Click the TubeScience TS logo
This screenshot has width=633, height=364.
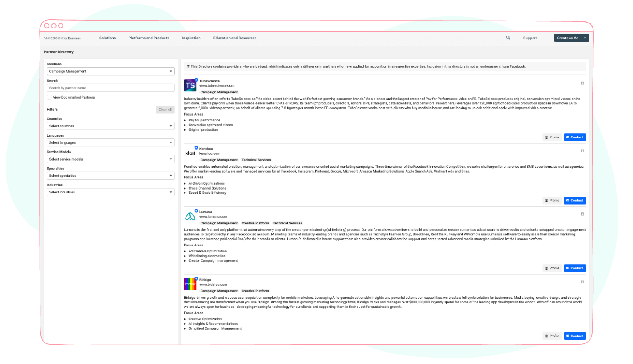190,85
